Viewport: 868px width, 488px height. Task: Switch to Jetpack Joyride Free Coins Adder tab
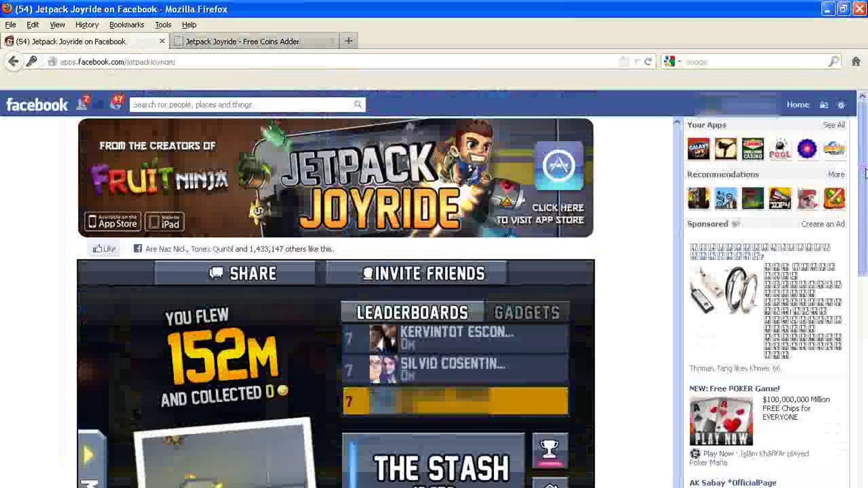(x=242, y=41)
